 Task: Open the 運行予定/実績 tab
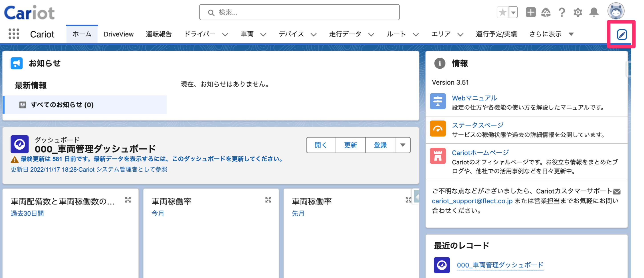(496, 34)
